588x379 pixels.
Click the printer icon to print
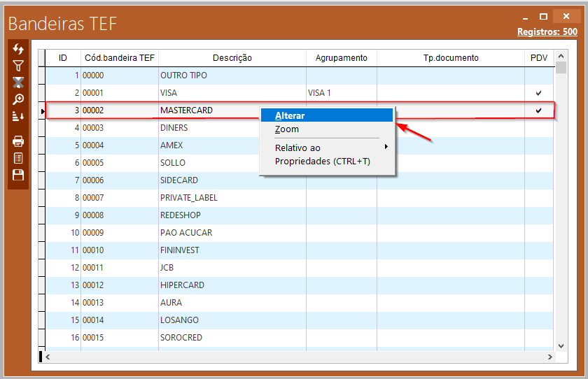coord(18,141)
